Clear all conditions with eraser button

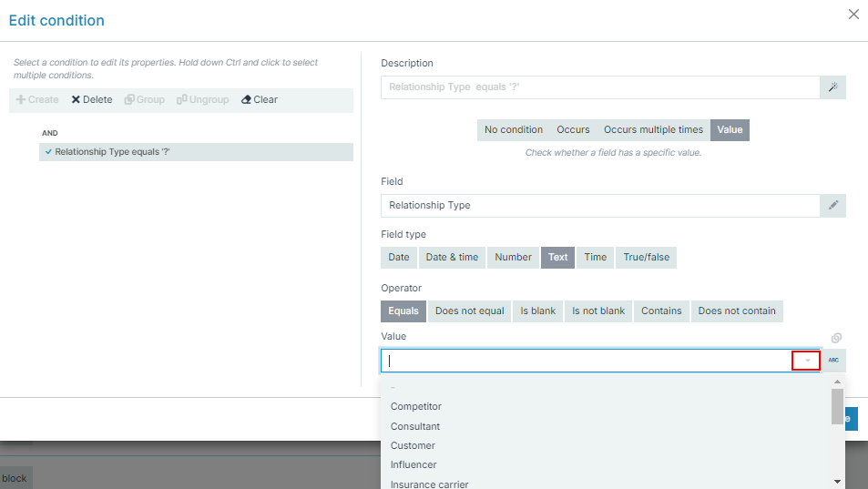point(260,100)
